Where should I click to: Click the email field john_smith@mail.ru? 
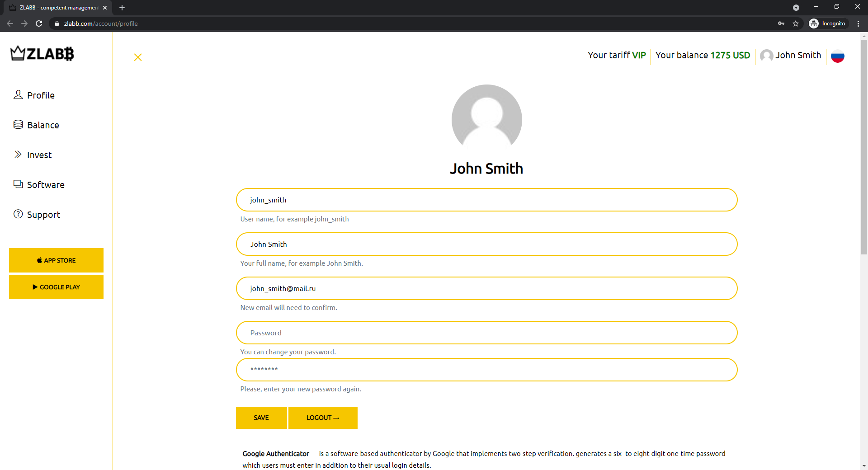(486, 288)
